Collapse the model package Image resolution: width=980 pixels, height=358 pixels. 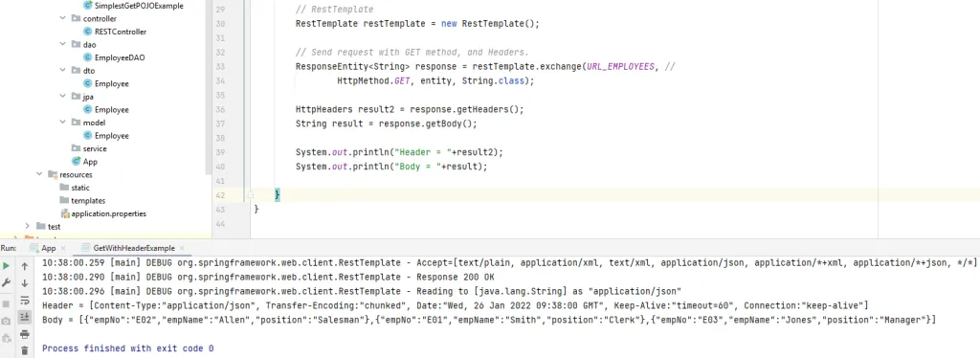[62, 123]
